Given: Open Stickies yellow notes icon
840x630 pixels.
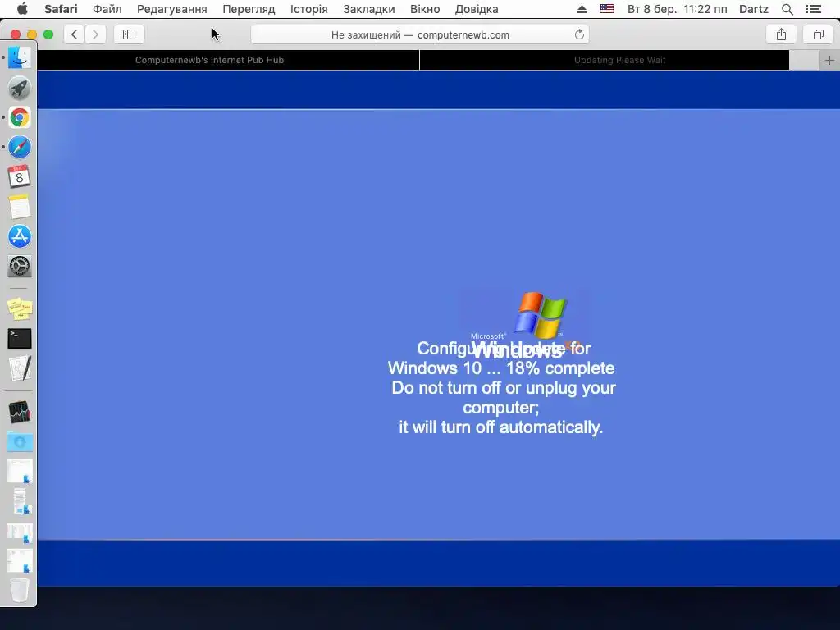Looking at the screenshot, I should (x=20, y=308).
